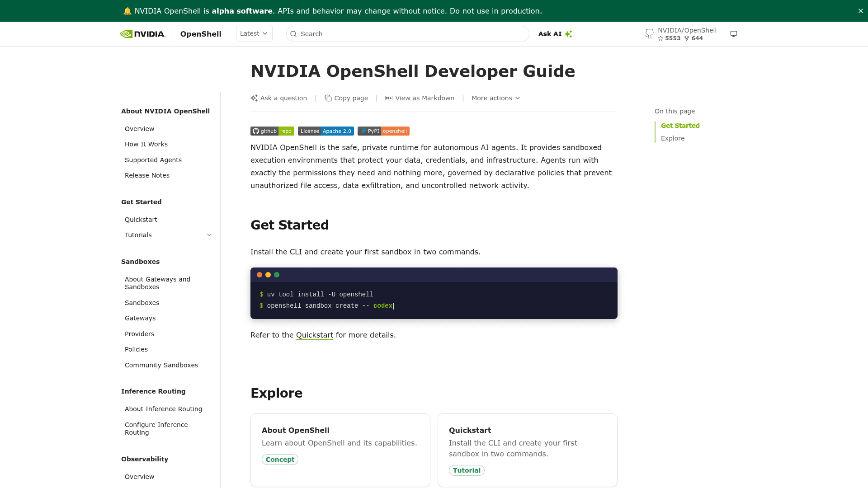Open Overview under Observability

tap(139, 477)
